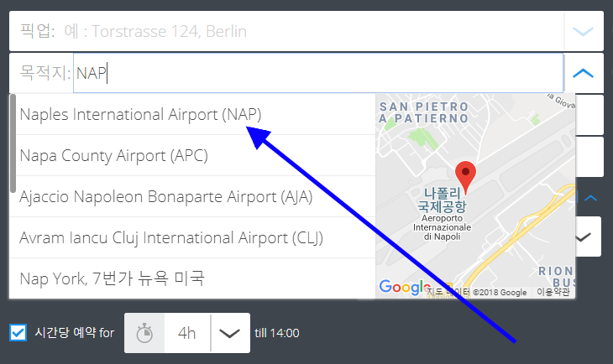This screenshot has height=364, width=613.
Task: Open the 4h duration dropdown arrow
Action: (229, 333)
